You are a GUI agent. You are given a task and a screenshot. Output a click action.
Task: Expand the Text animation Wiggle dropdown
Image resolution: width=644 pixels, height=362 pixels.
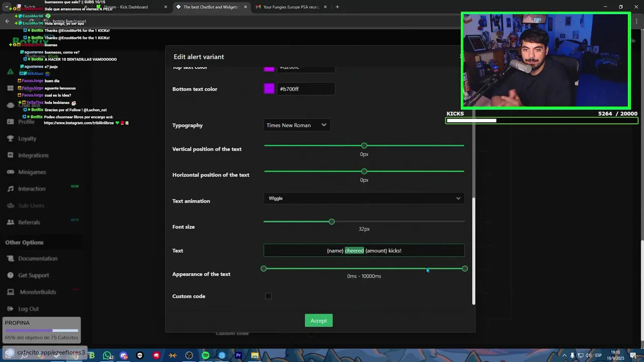364,198
